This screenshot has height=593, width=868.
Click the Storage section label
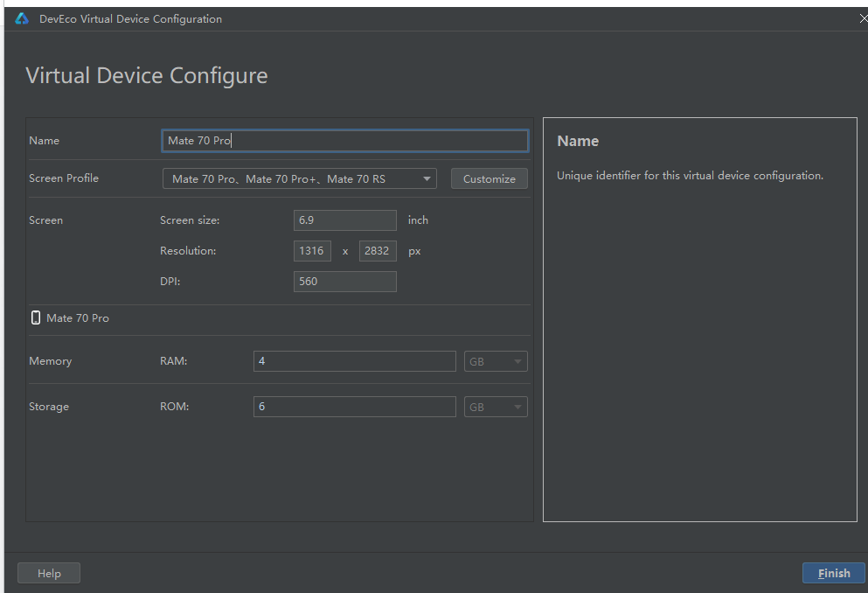(x=48, y=407)
